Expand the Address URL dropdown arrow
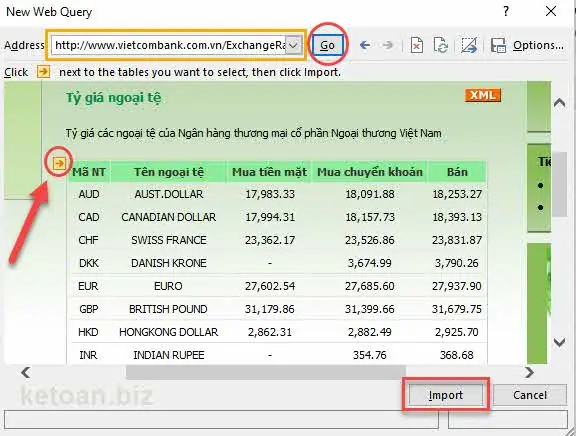Image resolution: width=576 pixels, height=436 pixels. (x=294, y=45)
